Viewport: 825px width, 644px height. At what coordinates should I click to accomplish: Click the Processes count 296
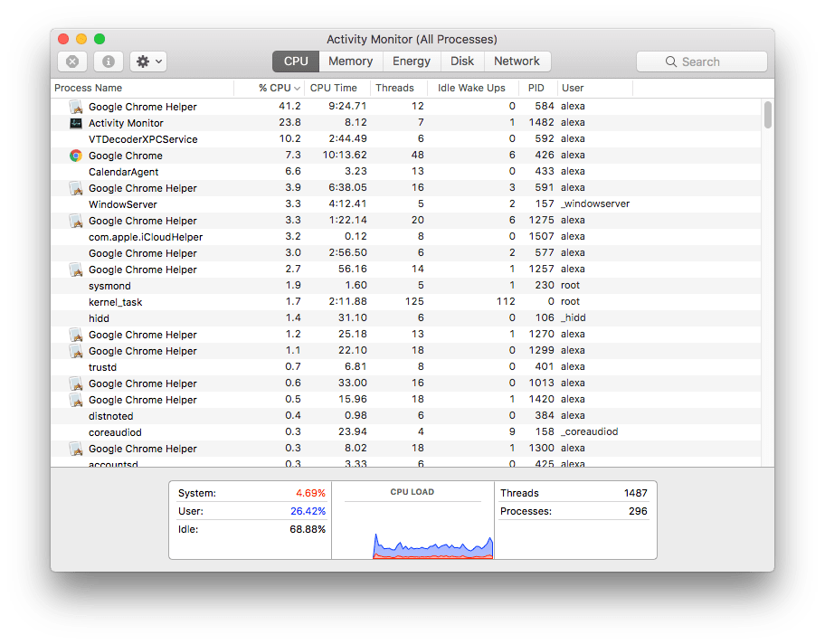click(x=638, y=511)
